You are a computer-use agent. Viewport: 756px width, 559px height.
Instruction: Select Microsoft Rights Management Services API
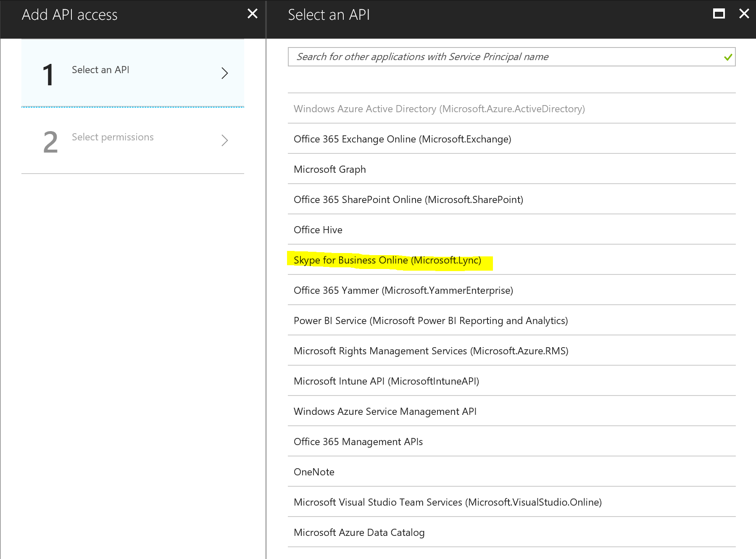pos(511,351)
